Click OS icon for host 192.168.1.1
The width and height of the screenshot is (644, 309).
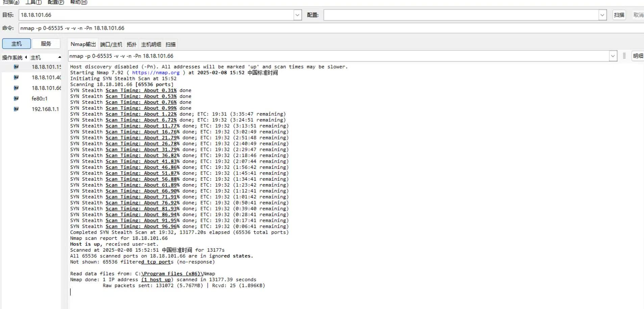(16, 109)
